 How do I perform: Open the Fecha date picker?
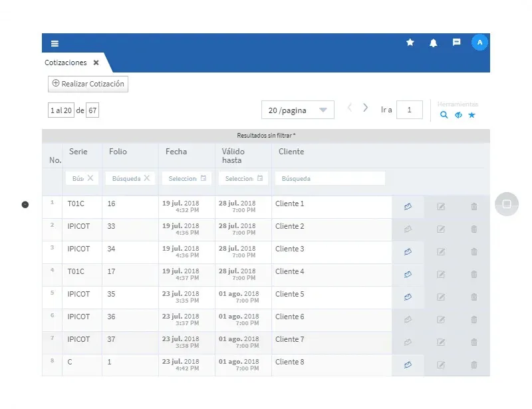tap(203, 178)
